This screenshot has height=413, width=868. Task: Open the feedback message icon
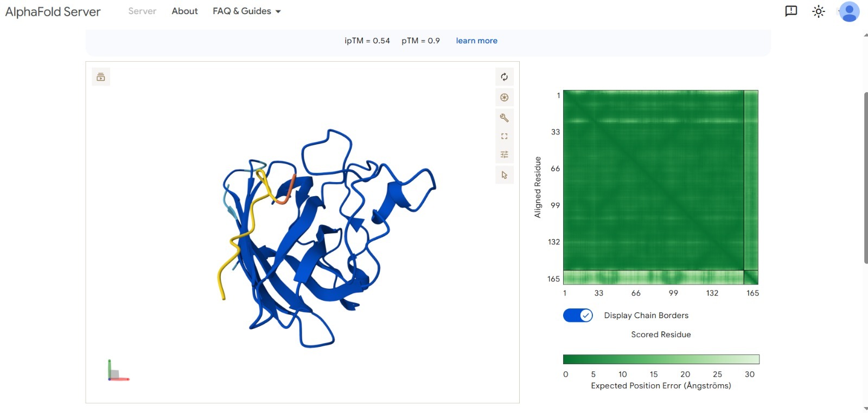791,11
